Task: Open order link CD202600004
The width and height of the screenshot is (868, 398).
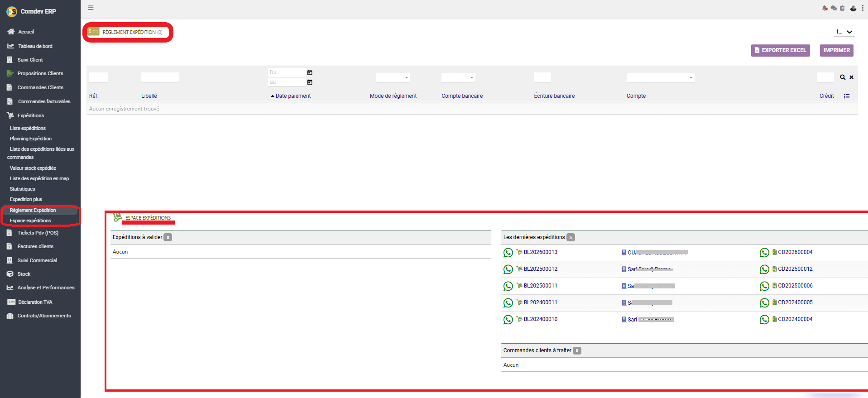Action: pos(795,252)
